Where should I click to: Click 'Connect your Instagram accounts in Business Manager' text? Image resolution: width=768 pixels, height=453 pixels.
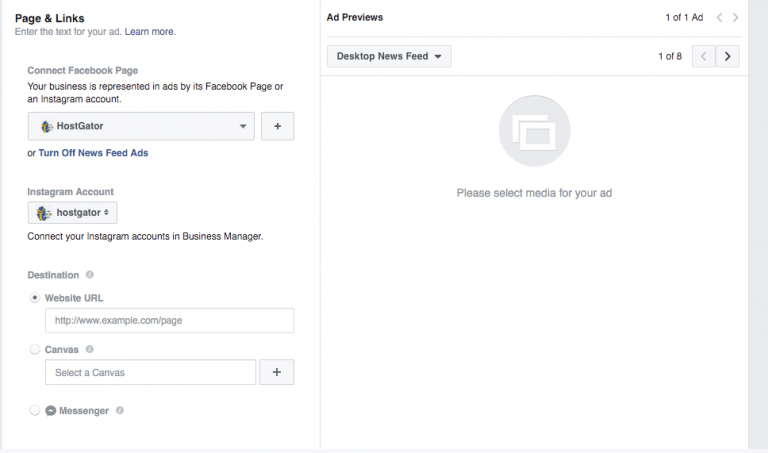[145, 236]
